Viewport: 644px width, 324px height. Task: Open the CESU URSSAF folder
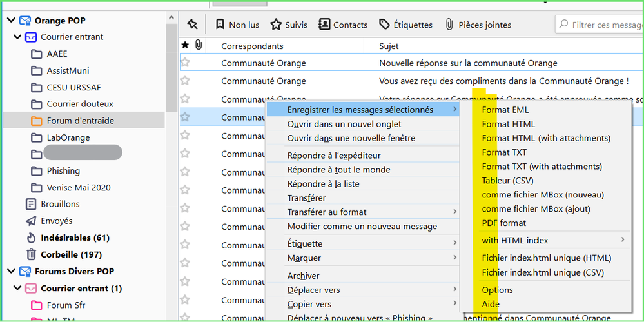[x=73, y=88]
